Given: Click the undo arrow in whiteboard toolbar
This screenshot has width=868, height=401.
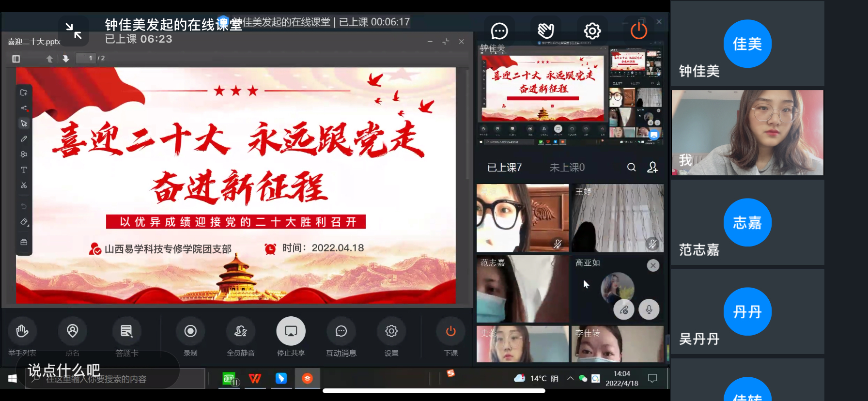Looking at the screenshot, I should pos(24,206).
